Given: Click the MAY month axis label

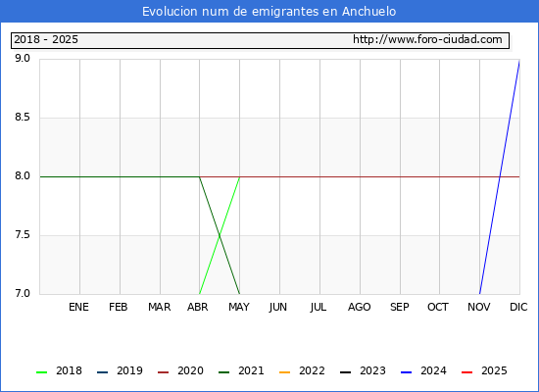Looking at the screenshot, I should [239, 307].
